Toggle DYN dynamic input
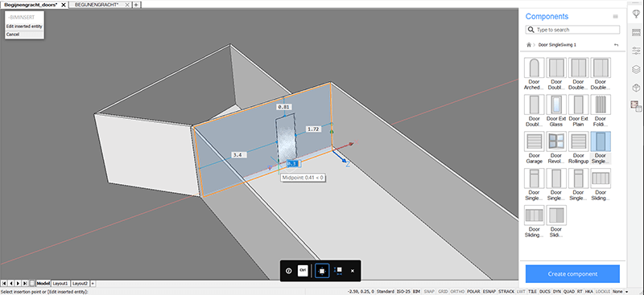644x295 pixels. pos(557,291)
